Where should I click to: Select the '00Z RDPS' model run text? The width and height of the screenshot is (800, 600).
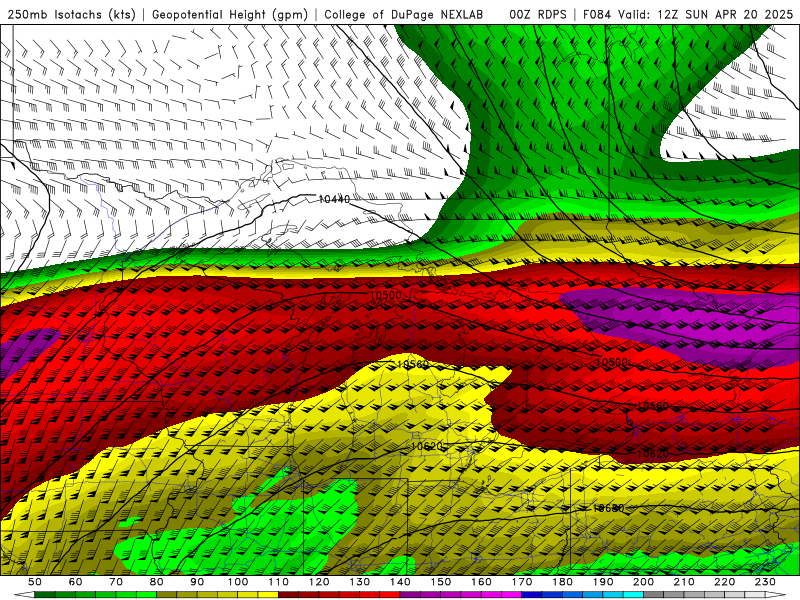click(538, 15)
